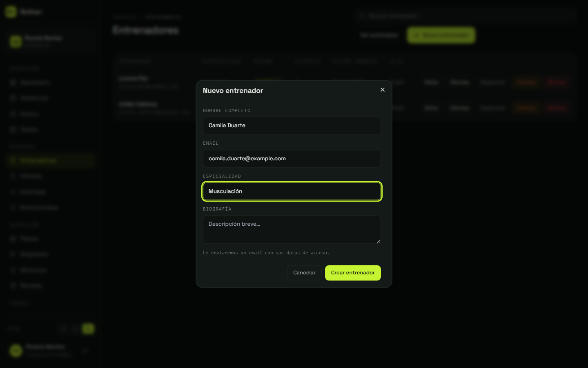Click the icon beside the bottom user profile

pyautogui.click(x=85, y=350)
